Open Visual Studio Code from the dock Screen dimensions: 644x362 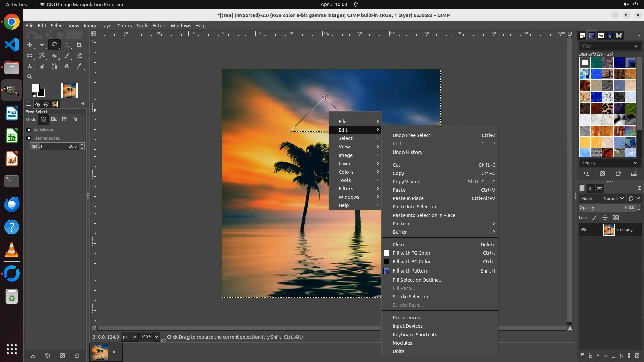click(12, 45)
